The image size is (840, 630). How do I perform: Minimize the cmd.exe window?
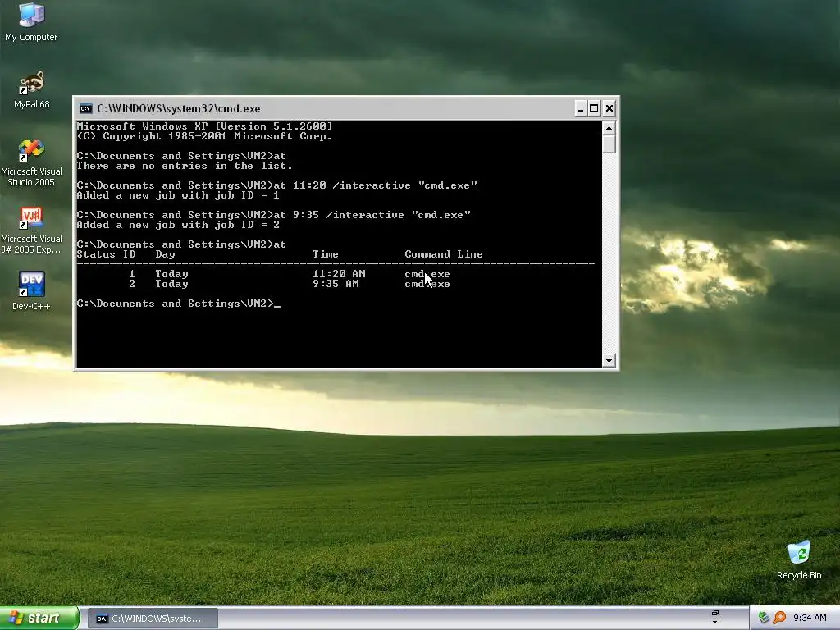(x=580, y=109)
